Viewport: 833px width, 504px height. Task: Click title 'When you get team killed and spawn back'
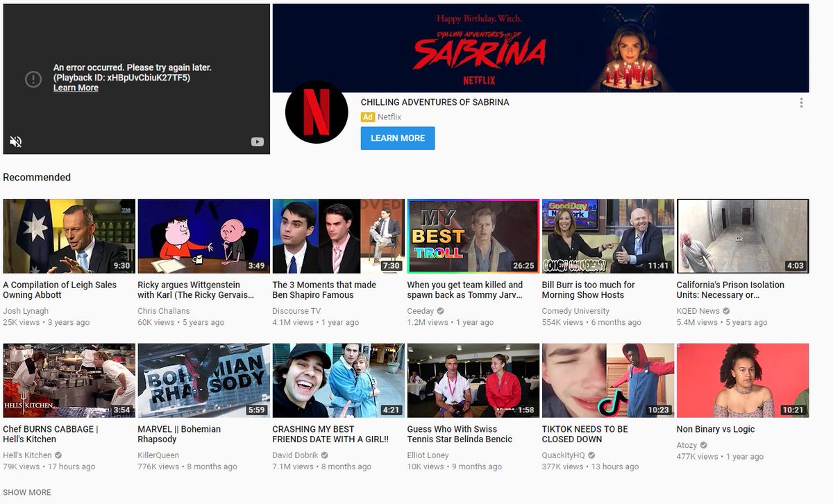pos(465,289)
